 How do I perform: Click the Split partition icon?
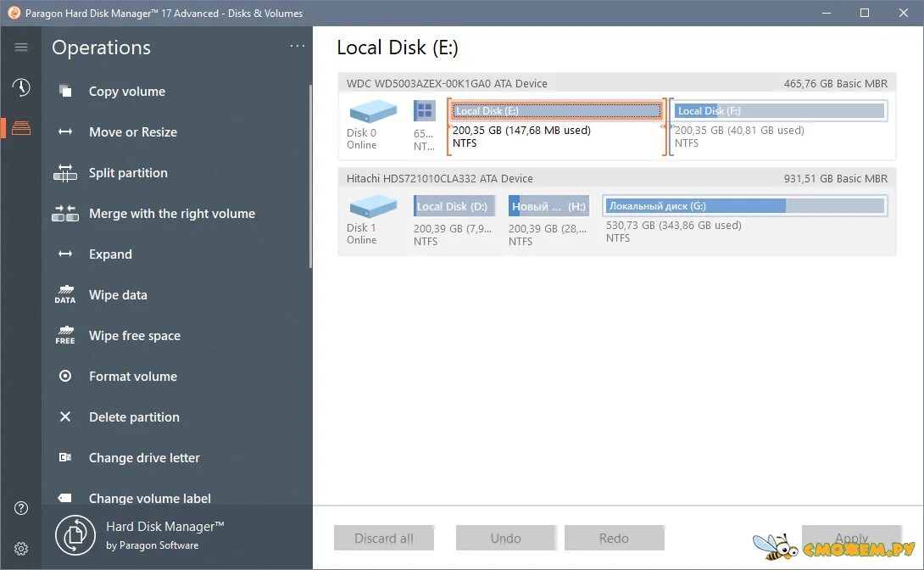[x=64, y=173]
